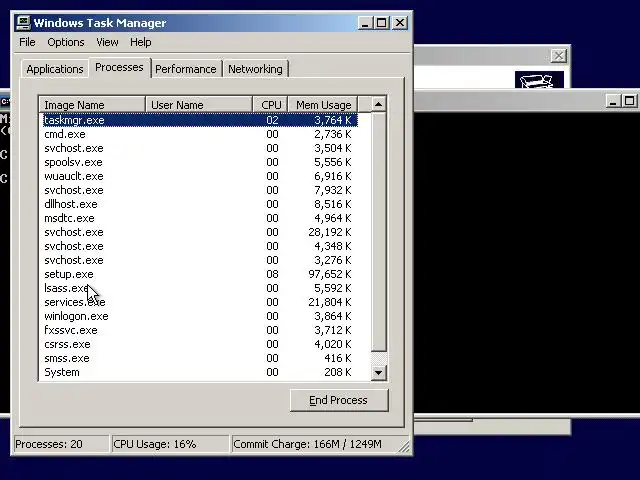
Task: Open the Options menu
Action: (x=66, y=42)
